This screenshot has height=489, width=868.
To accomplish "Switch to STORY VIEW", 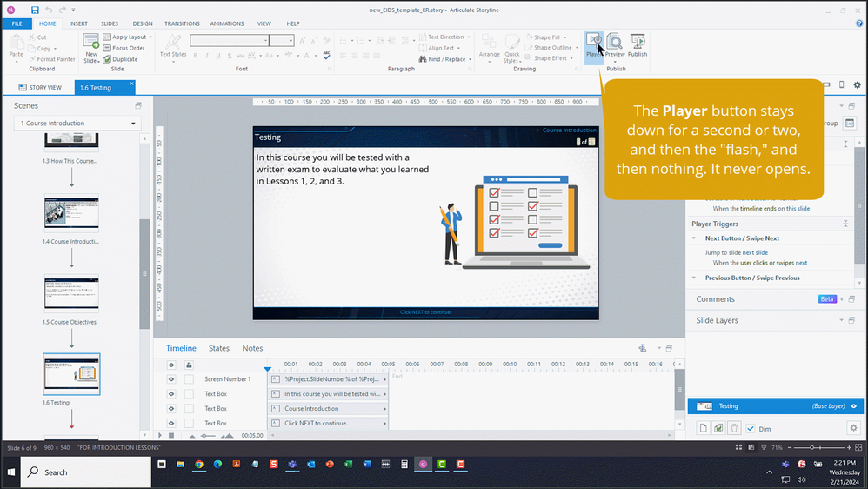I will click(x=41, y=87).
